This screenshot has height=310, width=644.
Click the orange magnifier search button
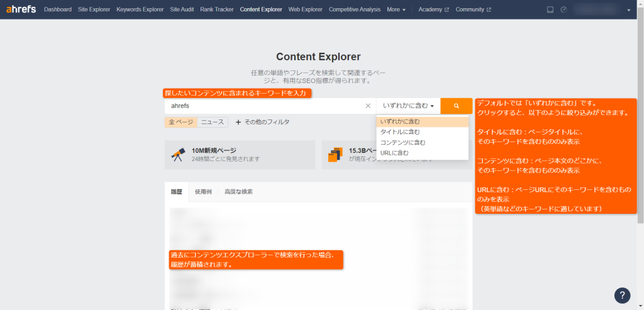click(457, 106)
